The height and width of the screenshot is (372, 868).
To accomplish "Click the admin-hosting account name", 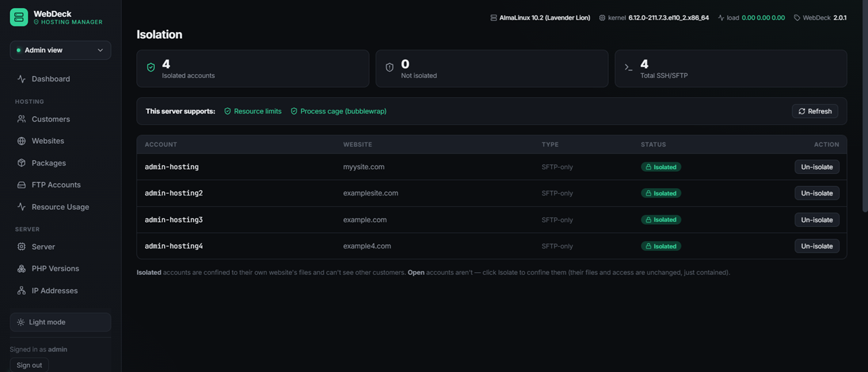I will tap(172, 167).
